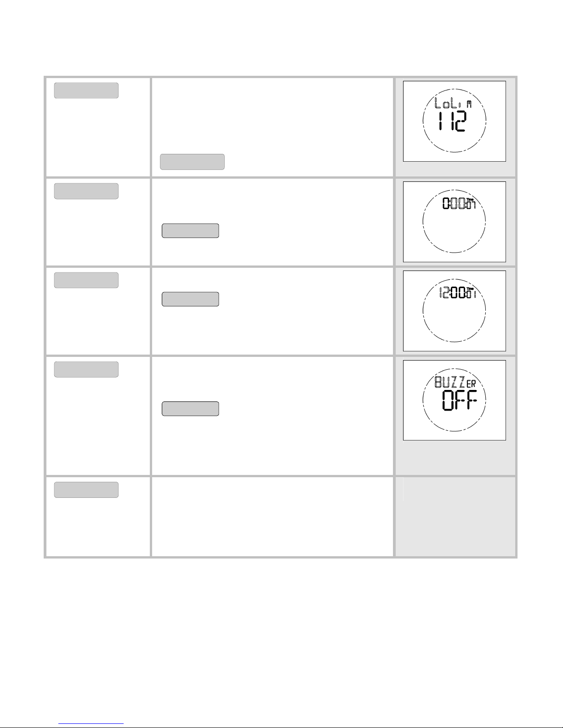
Task: Open the 12:00 time watch display thumbnail
Action: (454, 311)
